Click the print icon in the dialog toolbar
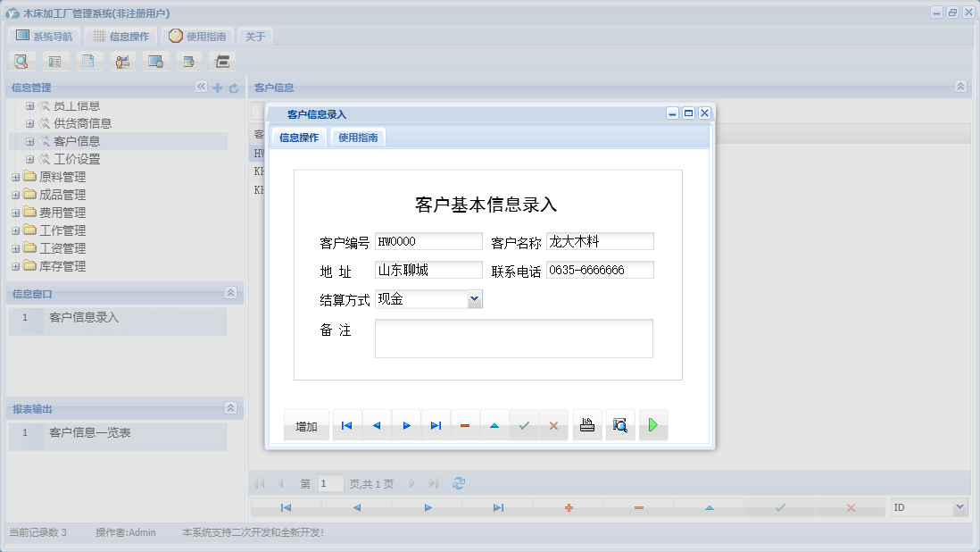The width and height of the screenshot is (980, 552). coord(586,425)
